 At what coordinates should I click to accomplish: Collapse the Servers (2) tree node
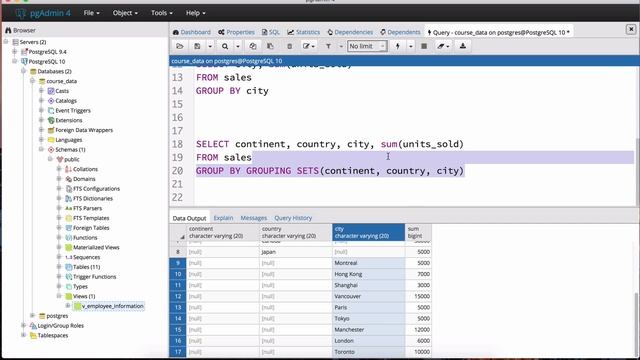[6, 42]
